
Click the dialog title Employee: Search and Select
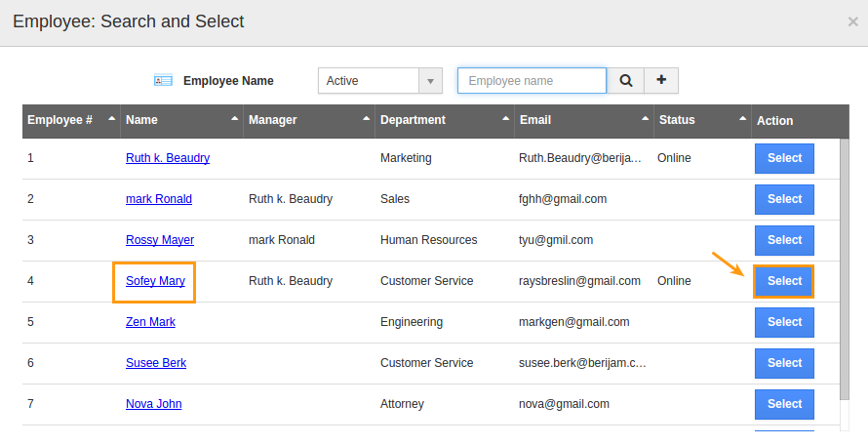click(129, 21)
